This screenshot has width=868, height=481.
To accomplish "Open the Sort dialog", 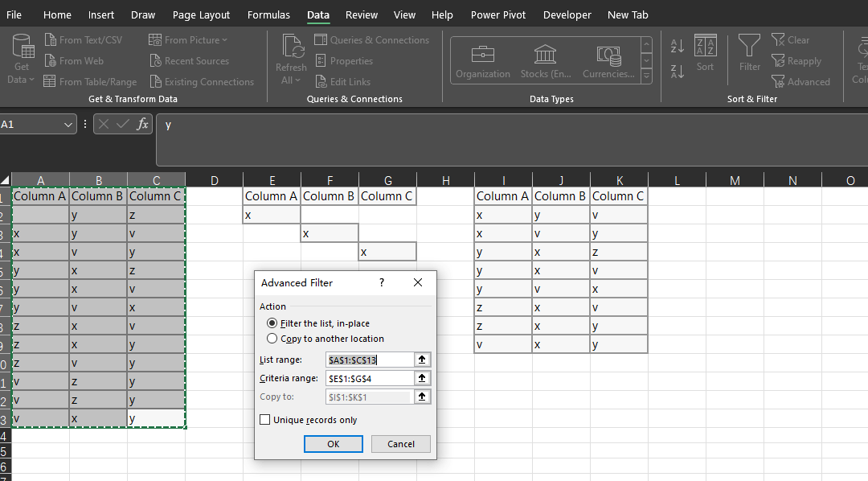I will (706, 53).
